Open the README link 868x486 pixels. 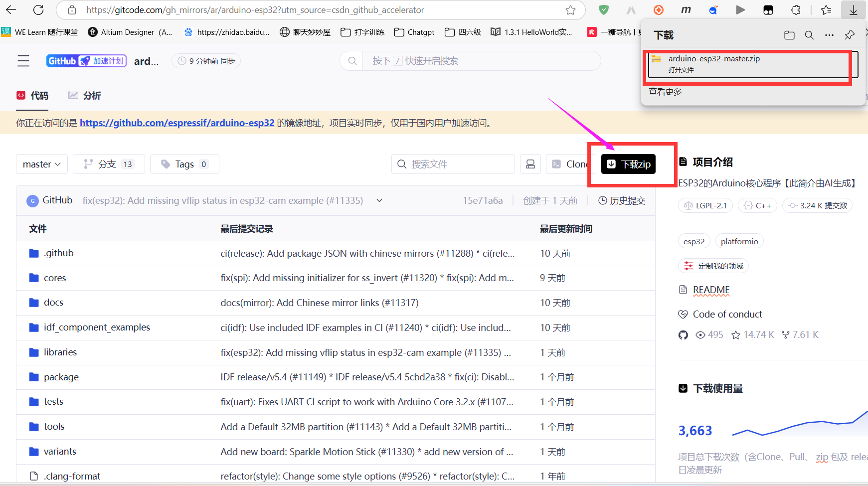(x=711, y=290)
